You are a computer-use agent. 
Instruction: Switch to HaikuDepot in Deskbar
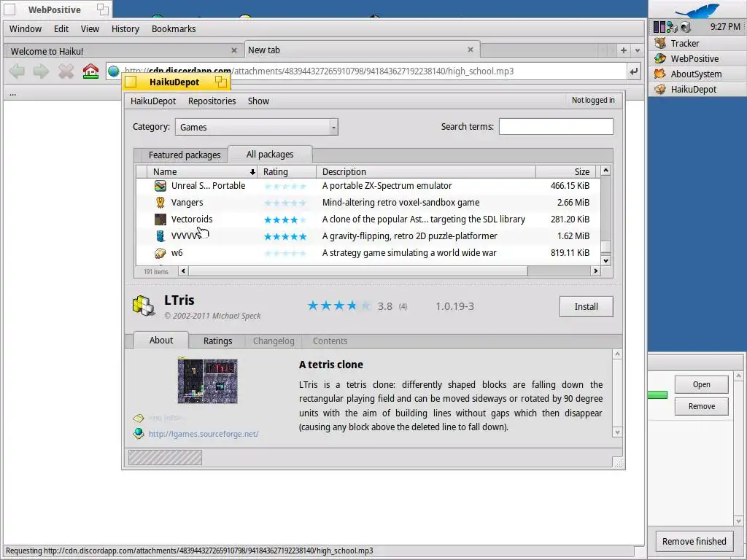[x=697, y=89]
